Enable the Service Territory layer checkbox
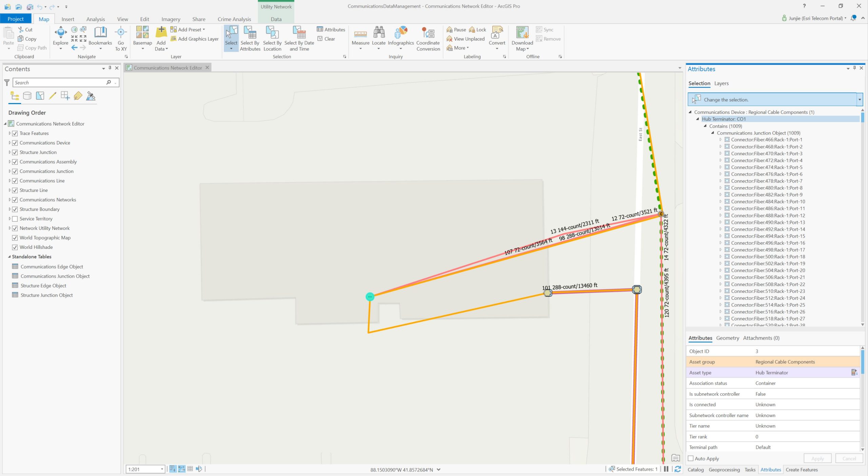This screenshot has height=476, width=868. point(15,219)
